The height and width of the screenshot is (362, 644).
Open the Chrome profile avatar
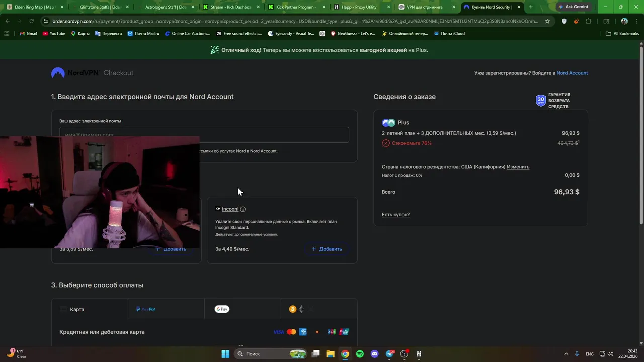(x=624, y=21)
